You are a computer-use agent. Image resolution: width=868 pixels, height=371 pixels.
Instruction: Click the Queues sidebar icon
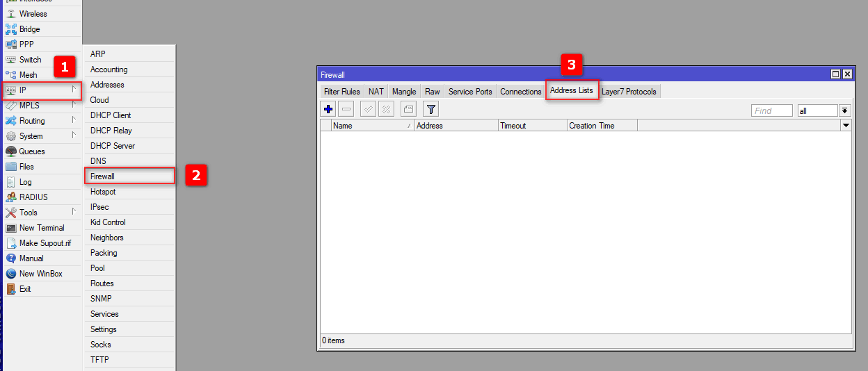(11, 151)
